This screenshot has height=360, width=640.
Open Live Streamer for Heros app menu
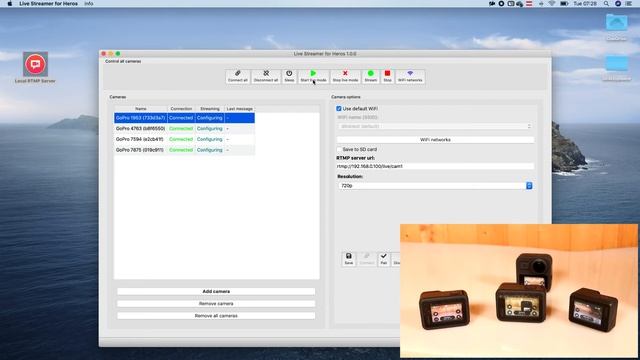[48, 4]
